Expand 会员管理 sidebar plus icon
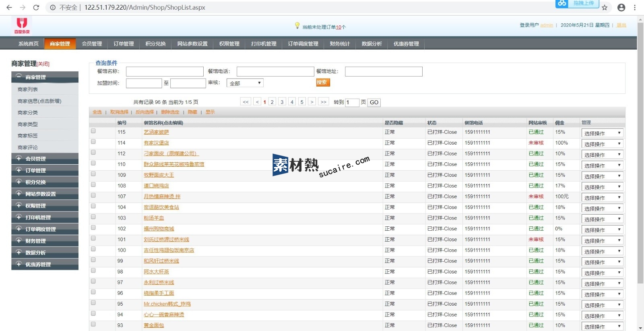This screenshot has width=644, height=331. click(19, 159)
